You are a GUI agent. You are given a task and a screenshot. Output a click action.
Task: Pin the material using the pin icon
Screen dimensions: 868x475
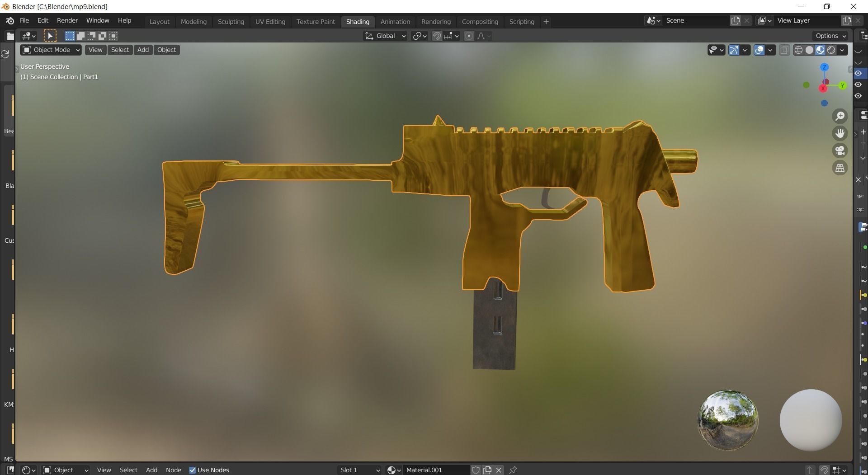click(x=513, y=470)
